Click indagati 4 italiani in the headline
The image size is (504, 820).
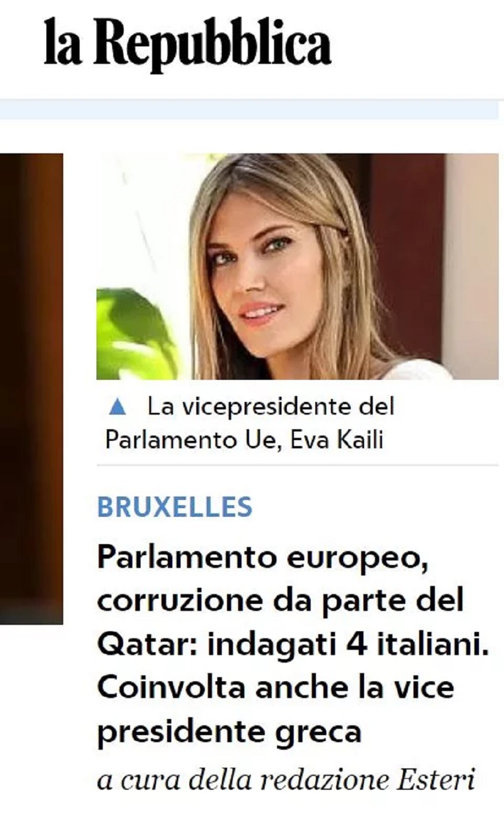click(348, 645)
